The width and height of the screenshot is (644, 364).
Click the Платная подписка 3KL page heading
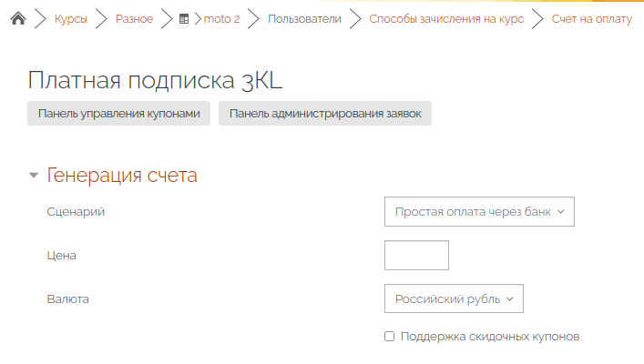[155, 80]
